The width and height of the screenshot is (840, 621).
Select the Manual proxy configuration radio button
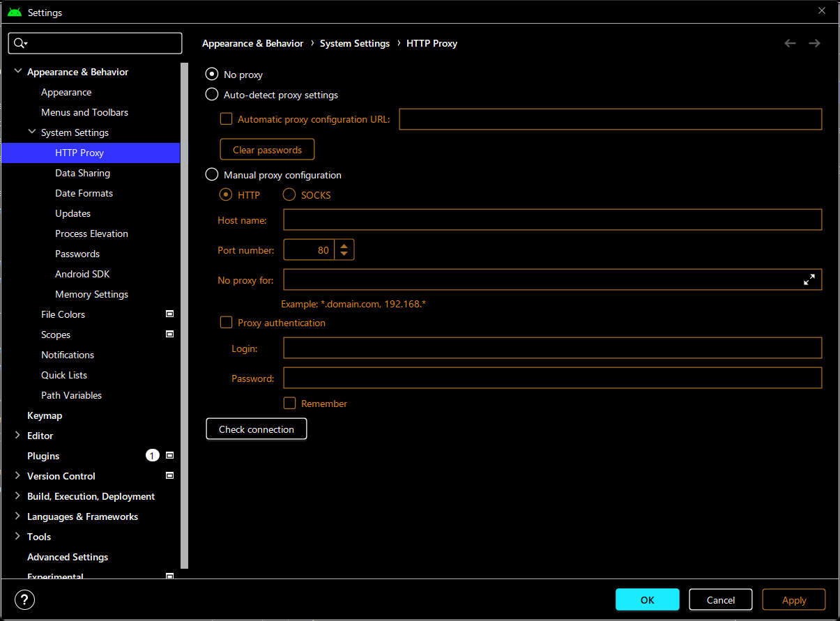(x=211, y=175)
